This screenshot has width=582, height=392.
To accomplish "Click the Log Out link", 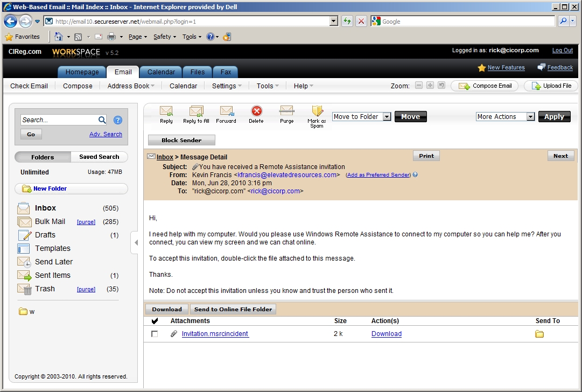I will [x=562, y=50].
